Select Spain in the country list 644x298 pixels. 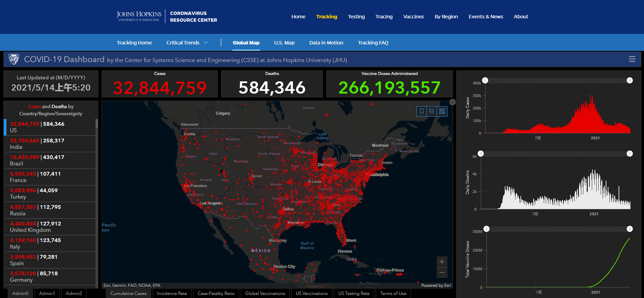point(50,260)
